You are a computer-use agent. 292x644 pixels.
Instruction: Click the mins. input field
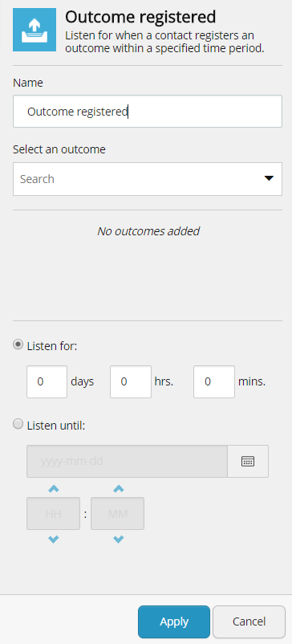(x=214, y=382)
